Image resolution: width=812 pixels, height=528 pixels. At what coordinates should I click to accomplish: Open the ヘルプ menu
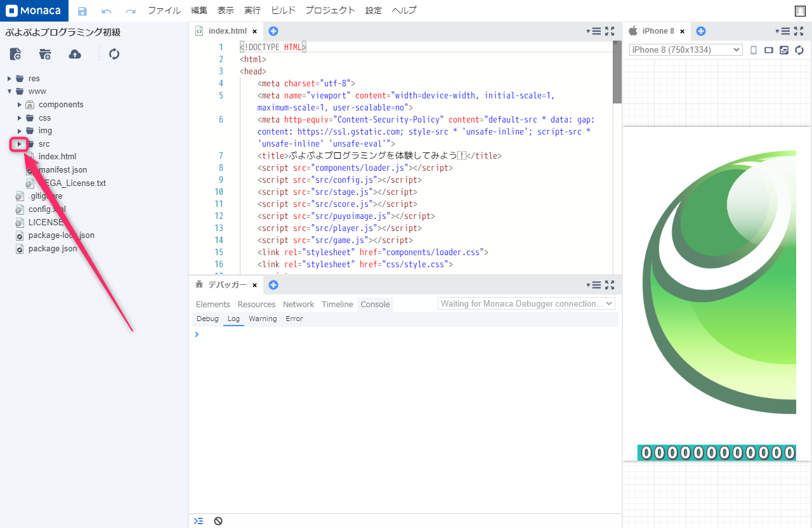(x=404, y=11)
